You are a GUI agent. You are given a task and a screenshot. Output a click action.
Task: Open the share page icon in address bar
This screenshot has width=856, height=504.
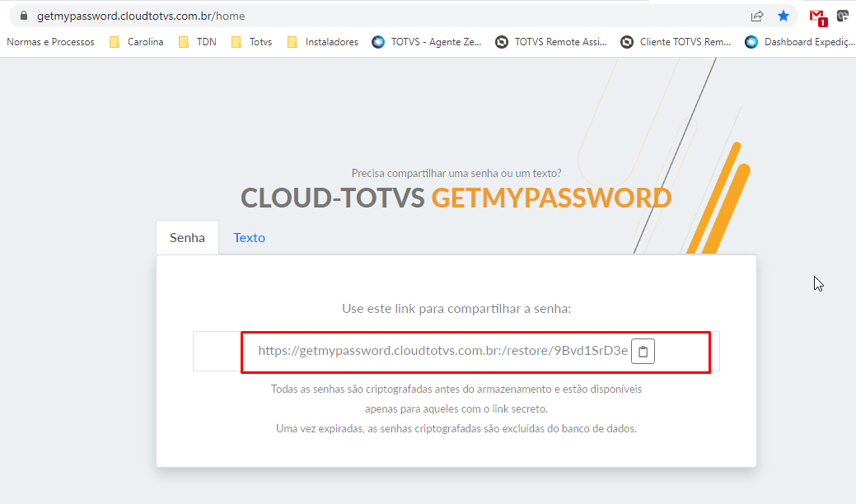pos(756,16)
